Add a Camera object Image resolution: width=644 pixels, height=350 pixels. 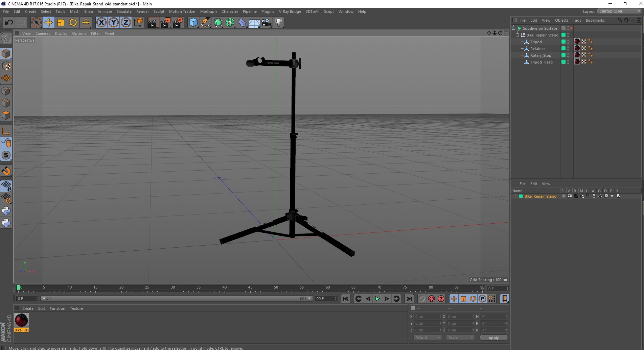(267, 23)
